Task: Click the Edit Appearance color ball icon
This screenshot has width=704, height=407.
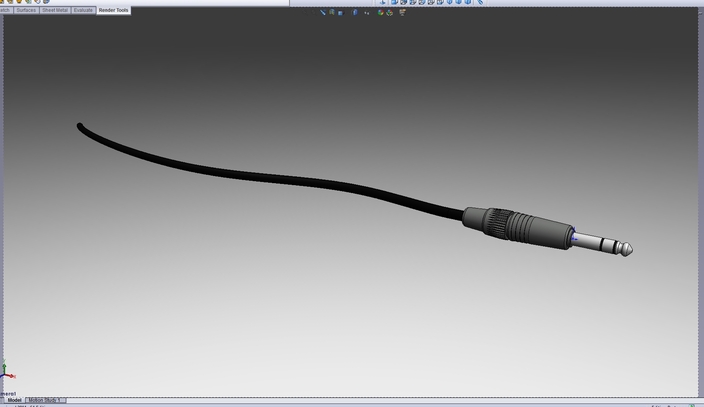Action: [x=380, y=13]
